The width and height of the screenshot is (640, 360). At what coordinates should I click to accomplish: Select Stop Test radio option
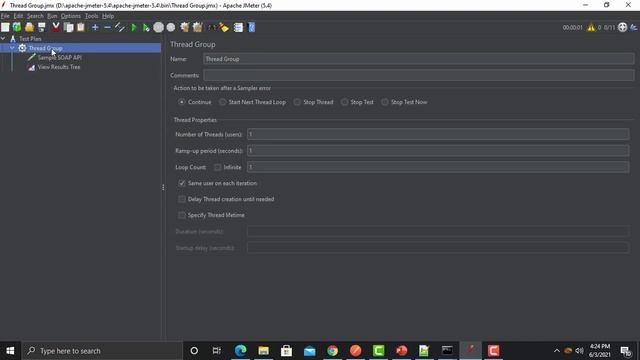tap(357, 102)
